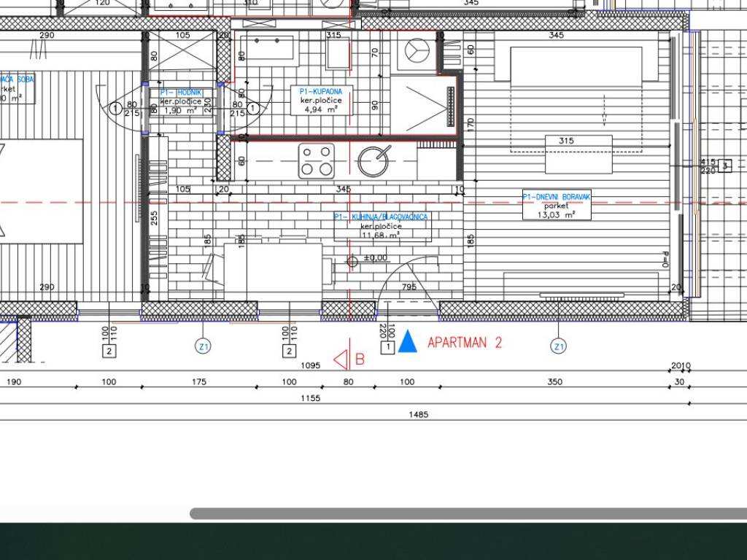747x560 pixels.
Task: Select the P1-DNEVNI BORAVAK room label
Action: pos(557,196)
